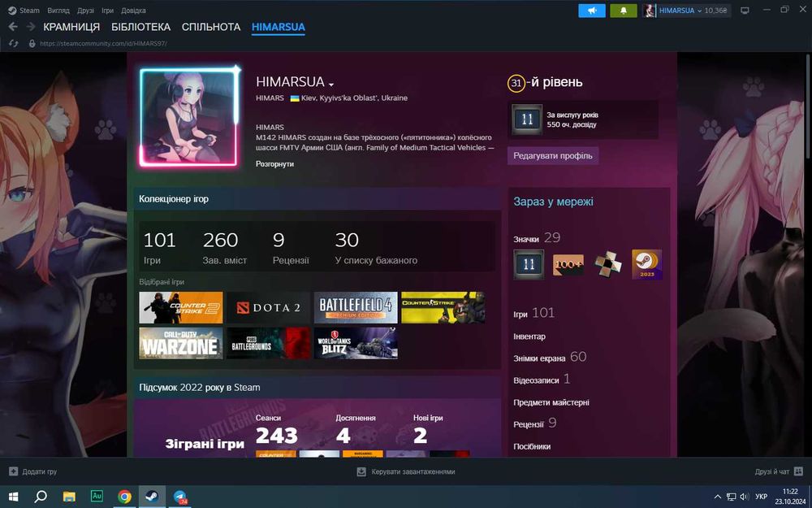Open the Ігри menu
Image resolution: width=812 pixels, height=508 pixels.
coord(108,11)
